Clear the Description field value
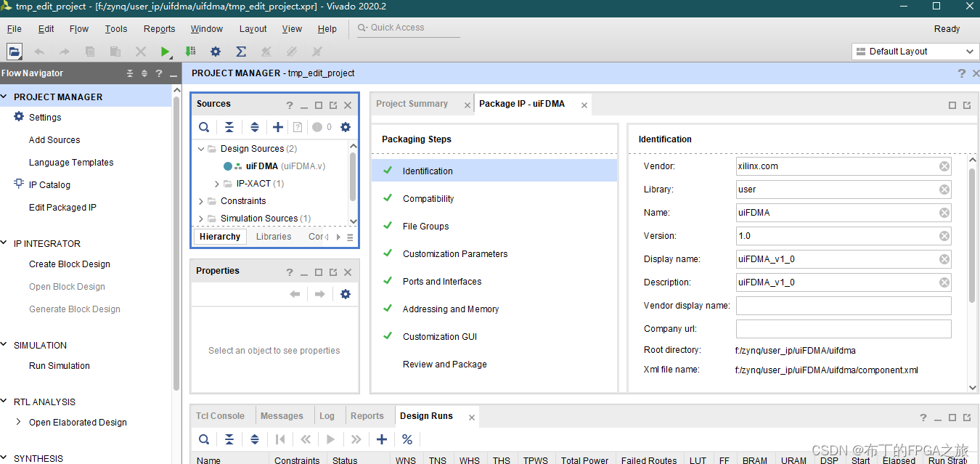Image resolution: width=980 pixels, height=464 pixels. pos(944,282)
